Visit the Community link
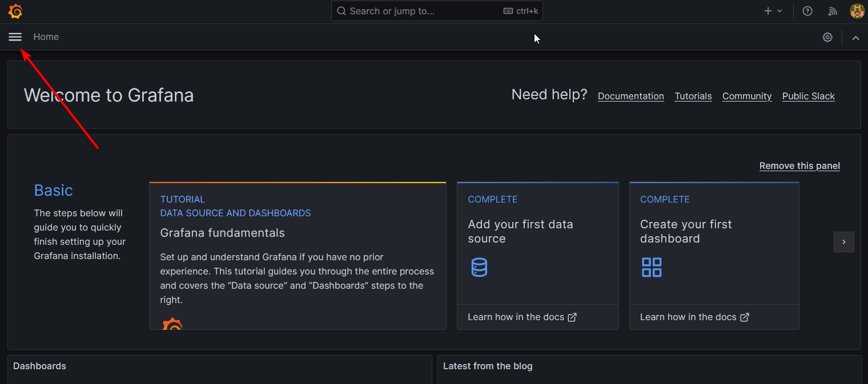The width and height of the screenshot is (868, 384). point(747,96)
